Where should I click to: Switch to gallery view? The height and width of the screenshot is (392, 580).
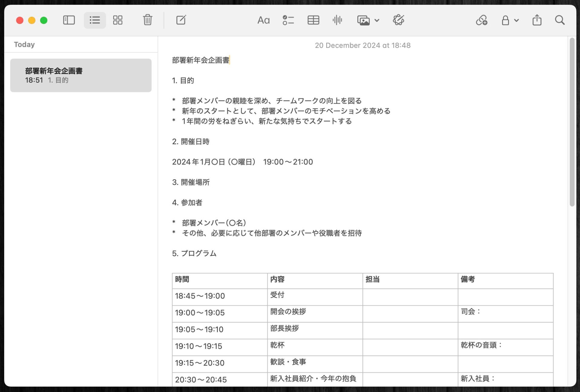coord(118,20)
